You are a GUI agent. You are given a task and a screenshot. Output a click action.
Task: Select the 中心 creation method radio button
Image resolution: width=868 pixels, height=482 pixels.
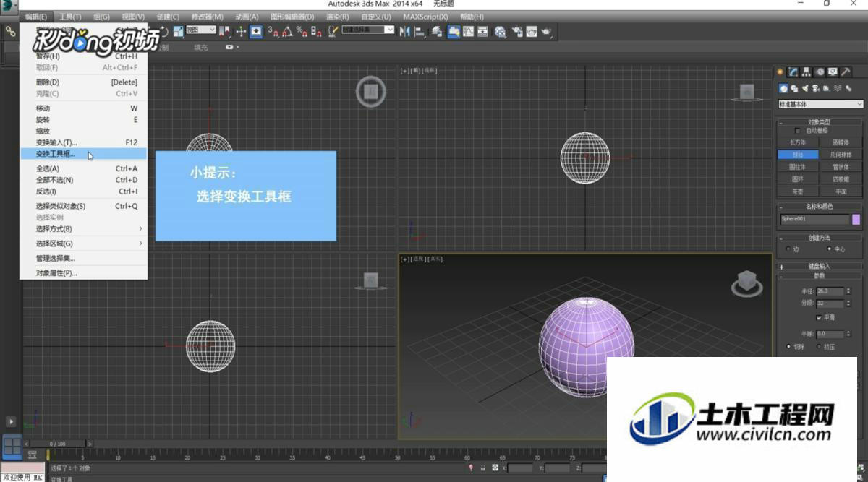[829, 249]
